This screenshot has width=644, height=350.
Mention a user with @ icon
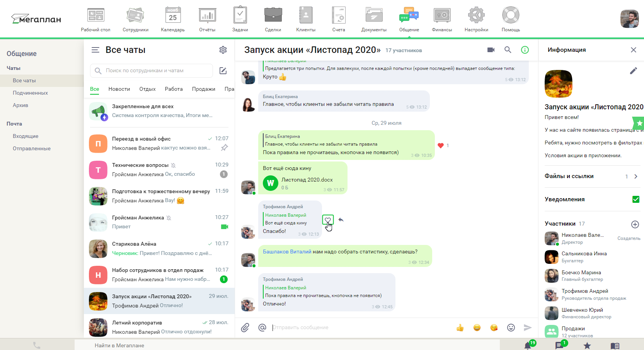(262, 328)
